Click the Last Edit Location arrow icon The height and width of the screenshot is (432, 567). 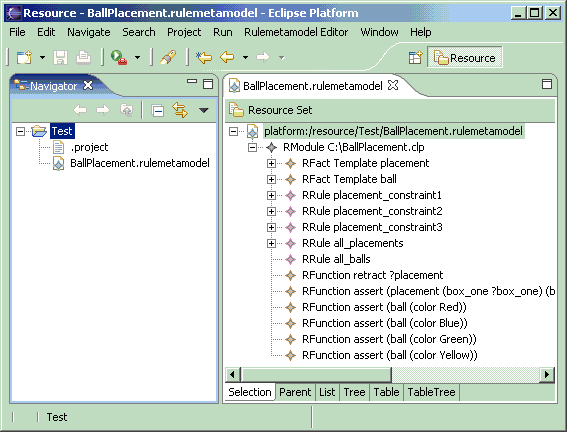point(204,57)
